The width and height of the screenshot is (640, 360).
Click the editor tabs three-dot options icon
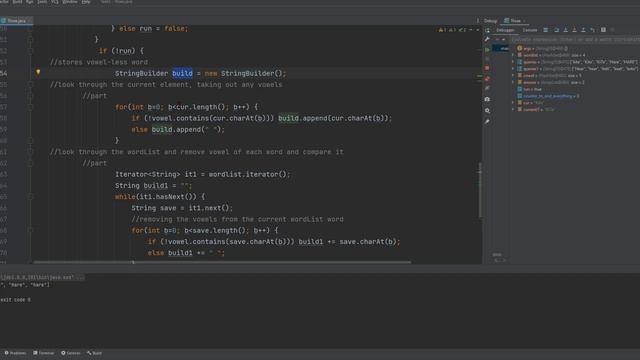point(478,20)
